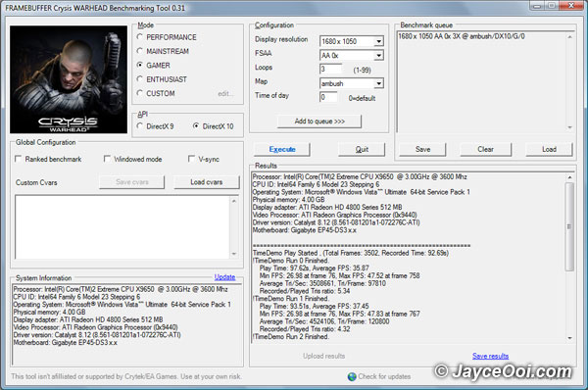Click the Results scrollbar thumb
Screen dimensions: 588x390
[x=569, y=226]
